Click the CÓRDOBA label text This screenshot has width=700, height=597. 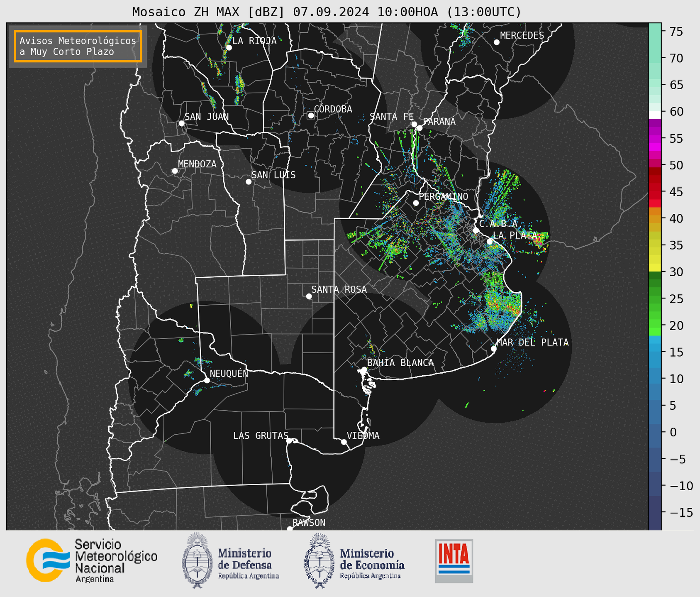pyautogui.click(x=333, y=109)
